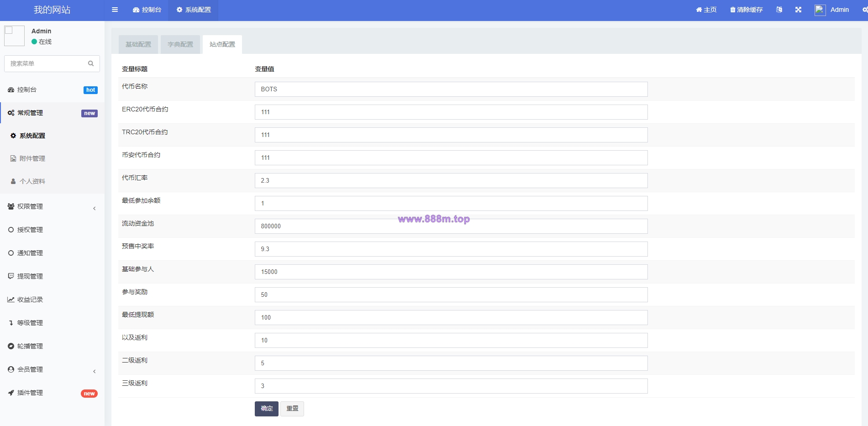
Task: Edit the 最低参加余额 input field
Action: tap(451, 203)
